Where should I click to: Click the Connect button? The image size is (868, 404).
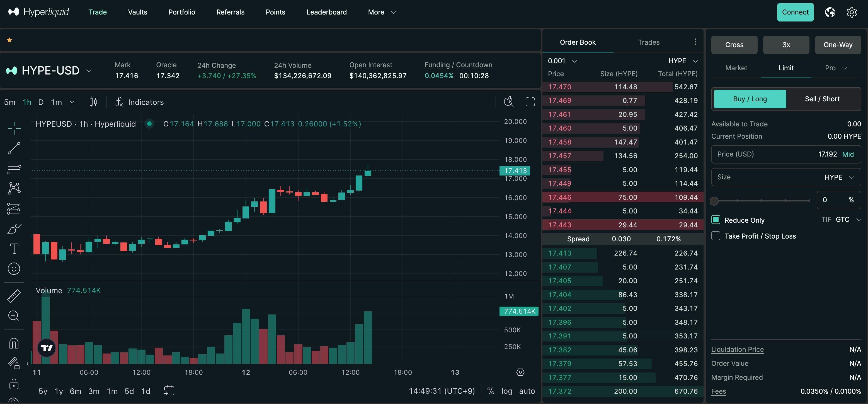point(795,12)
